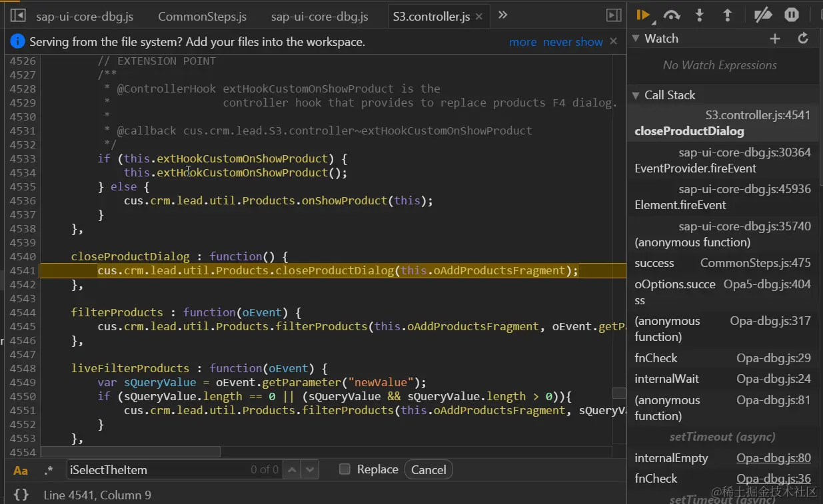Viewport: 823px width, 504px height.
Task: Click the 'never show' link
Action: [573, 42]
